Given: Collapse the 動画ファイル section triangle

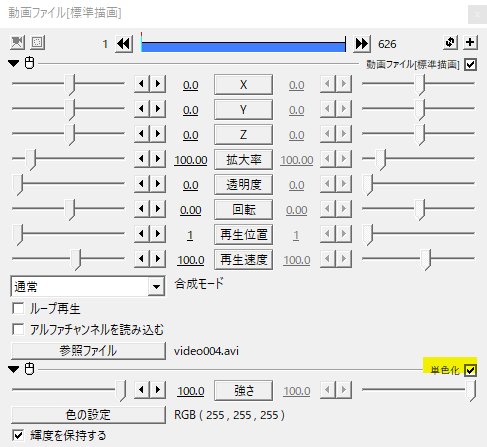Looking at the screenshot, I should (14, 63).
